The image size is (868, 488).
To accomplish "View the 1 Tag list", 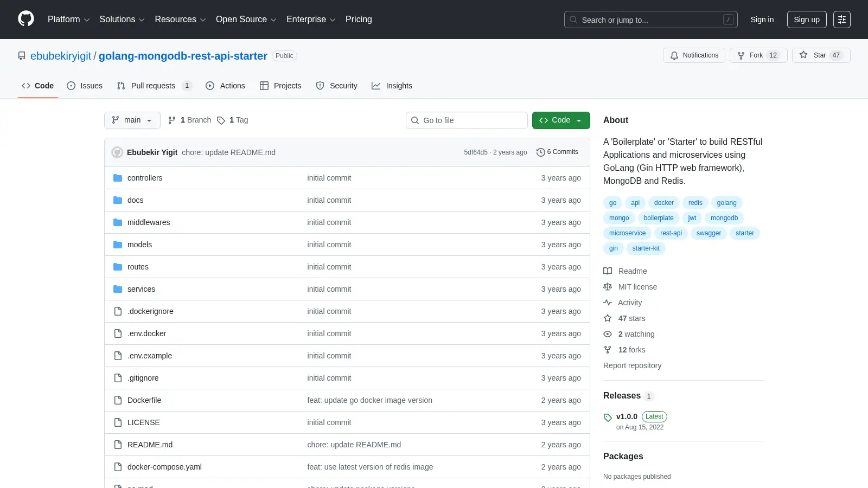I will (233, 120).
